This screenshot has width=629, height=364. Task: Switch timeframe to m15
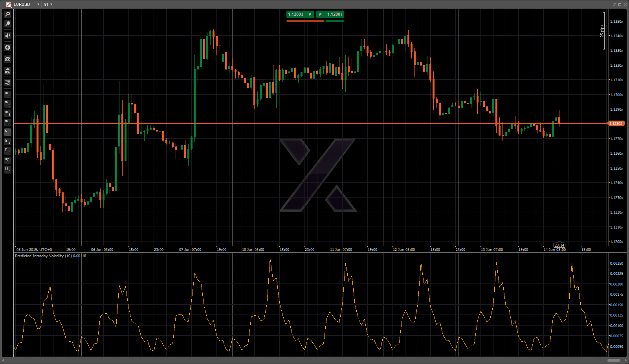pos(7,113)
